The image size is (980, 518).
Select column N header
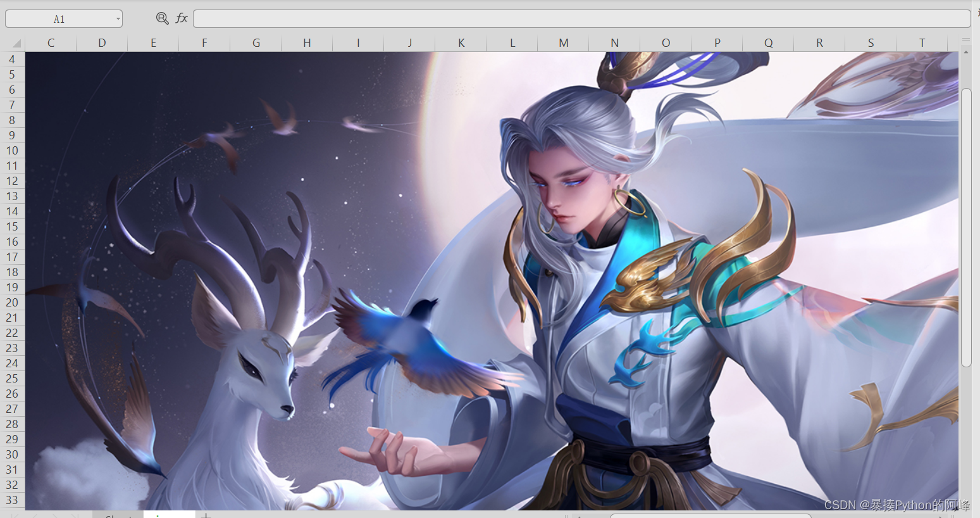click(x=614, y=43)
